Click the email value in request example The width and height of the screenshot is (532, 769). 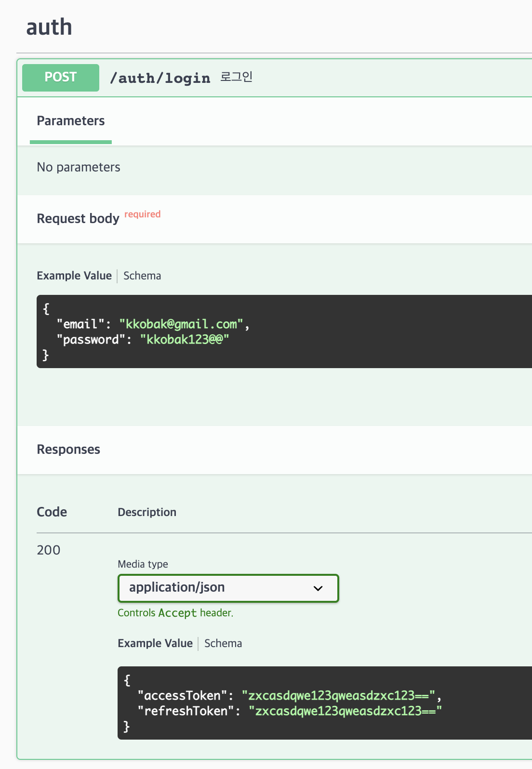(x=181, y=324)
